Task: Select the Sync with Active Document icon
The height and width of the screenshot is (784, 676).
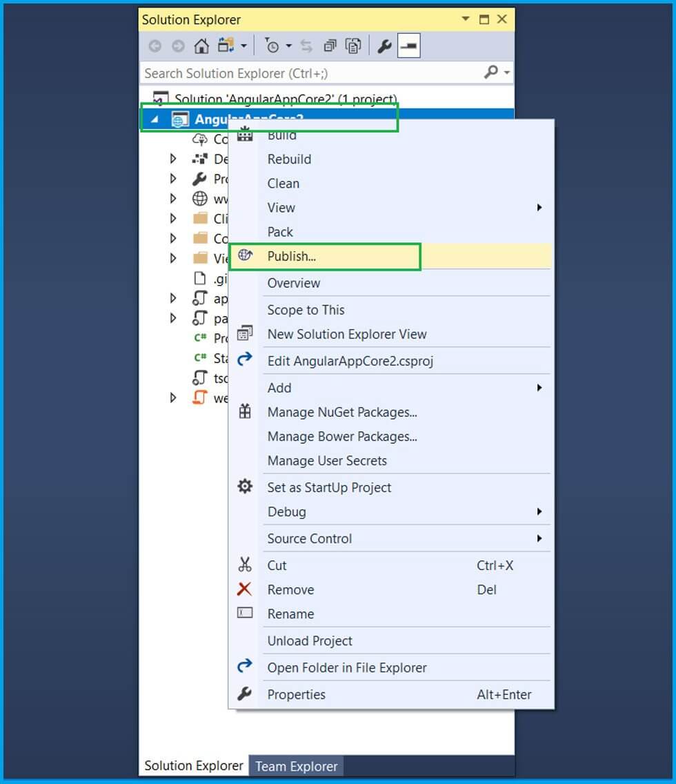Action: pos(307,46)
